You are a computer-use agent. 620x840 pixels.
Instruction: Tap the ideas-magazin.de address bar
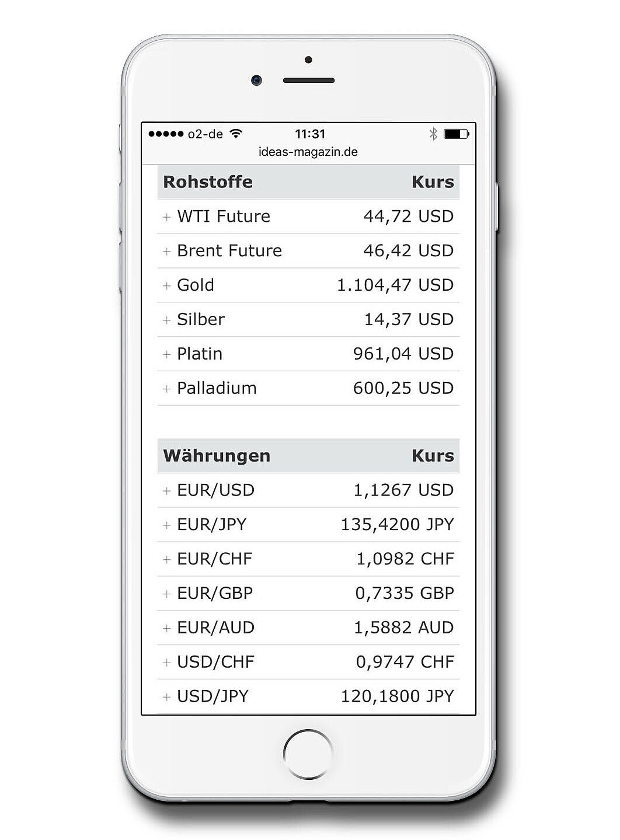(308, 152)
